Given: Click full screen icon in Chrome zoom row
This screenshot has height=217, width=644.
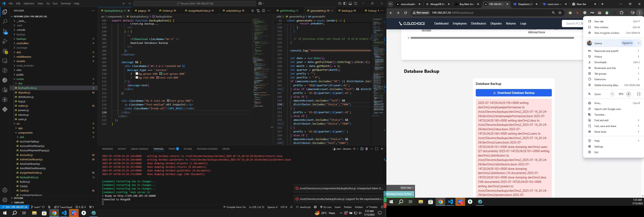Looking at the screenshot, I should [x=639, y=94].
